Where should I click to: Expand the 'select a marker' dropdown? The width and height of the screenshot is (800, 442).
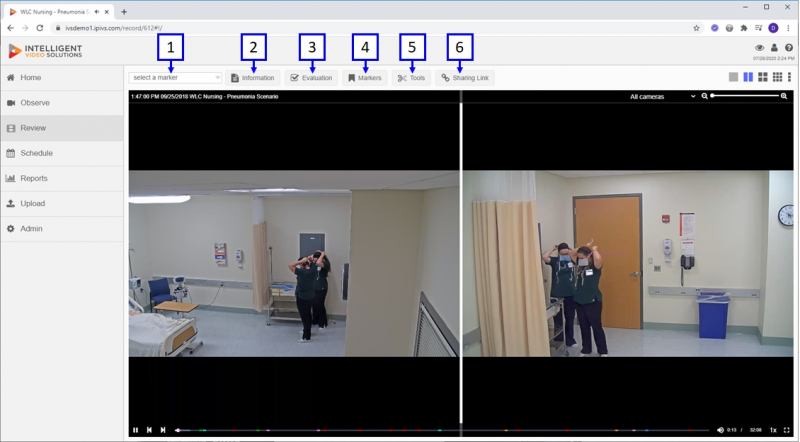point(175,78)
